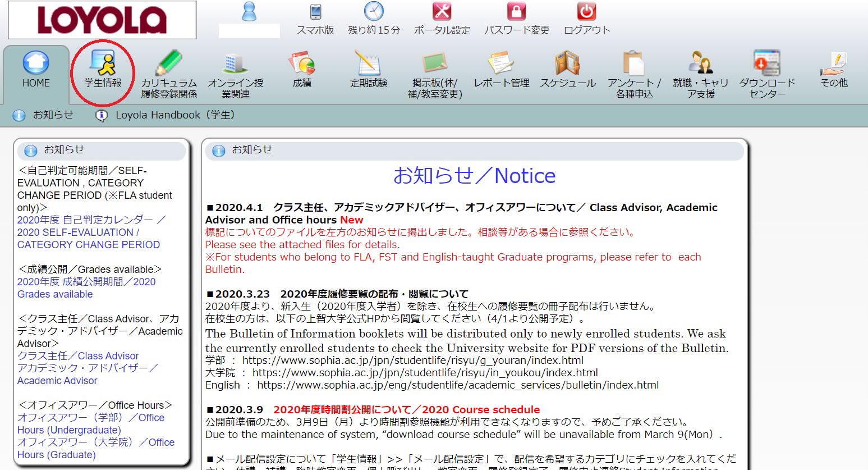Open the スケジュール schedule menu
This screenshot has height=470, width=868.
[x=568, y=70]
